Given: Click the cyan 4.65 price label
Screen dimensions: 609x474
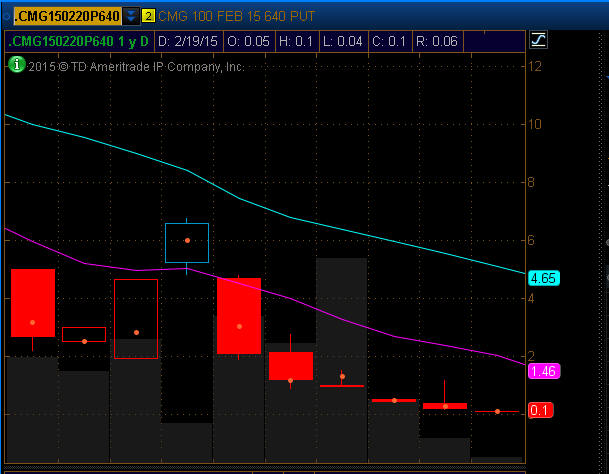Looking at the screenshot, I should [544, 277].
